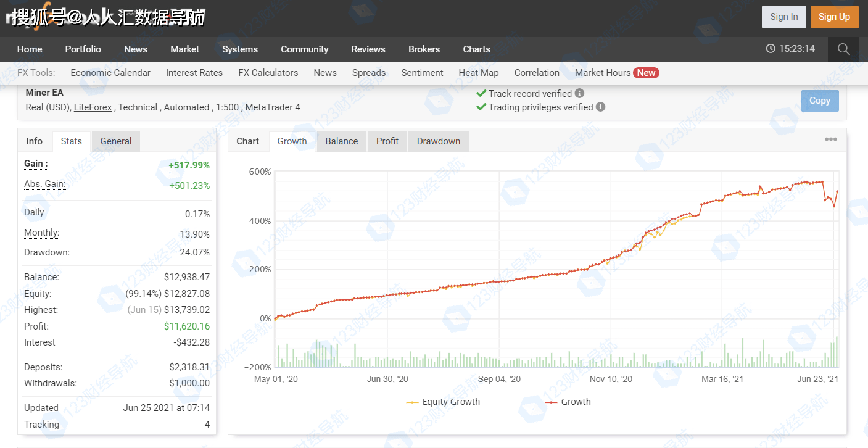Toggle Equity Growth series in legend

click(443, 402)
